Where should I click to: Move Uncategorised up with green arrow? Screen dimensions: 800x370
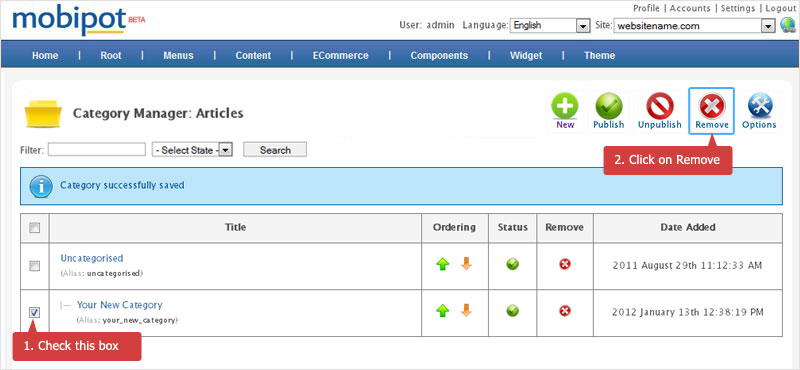[443, 264]
